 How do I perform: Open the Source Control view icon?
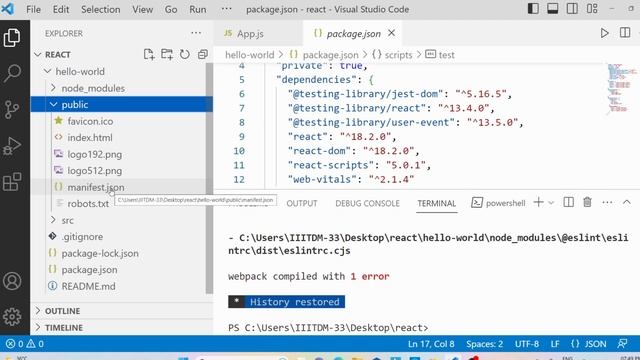click(12, 109)
